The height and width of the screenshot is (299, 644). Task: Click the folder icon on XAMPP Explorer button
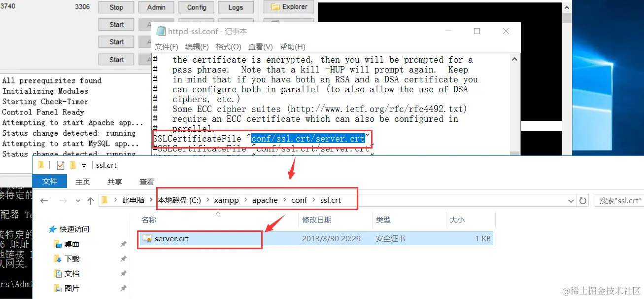coord(274,7)
